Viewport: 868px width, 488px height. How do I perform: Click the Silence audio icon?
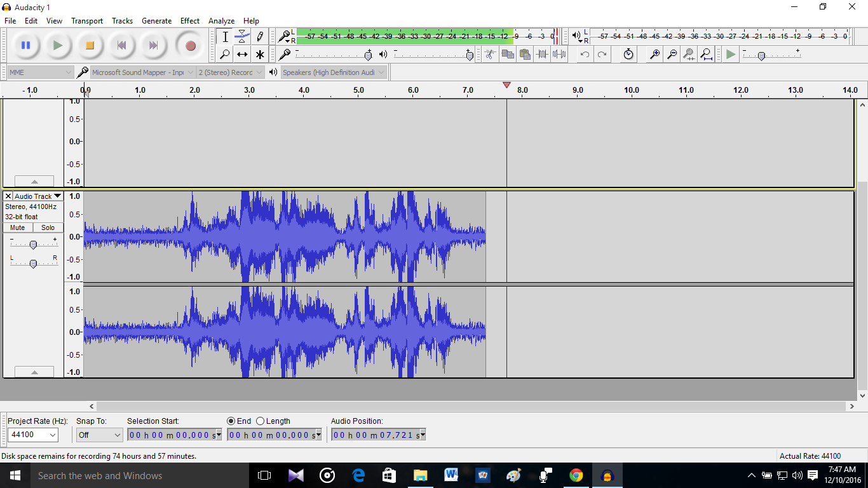tap(559, 54)
